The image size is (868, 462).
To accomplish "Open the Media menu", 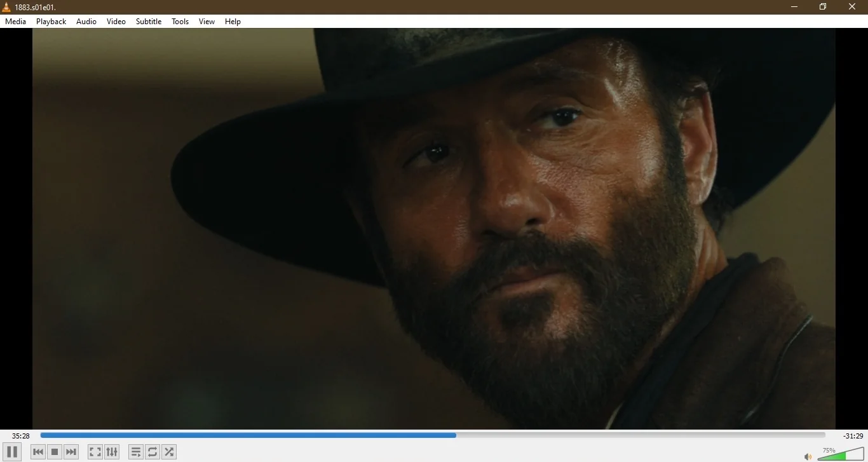I will [x=16, y=22].
